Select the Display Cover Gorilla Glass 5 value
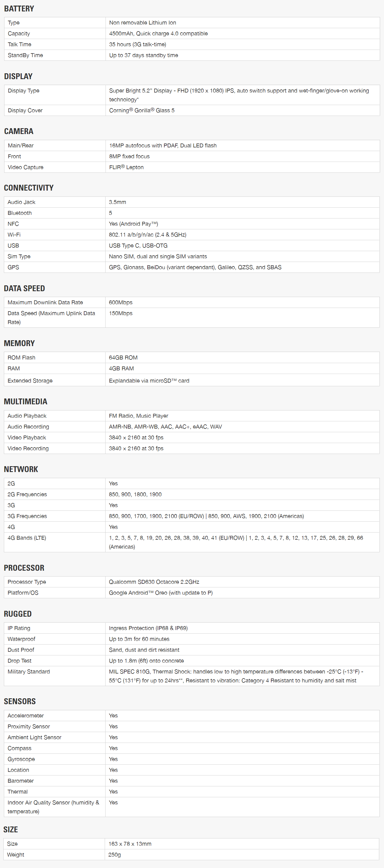 (x=142, y=110)
